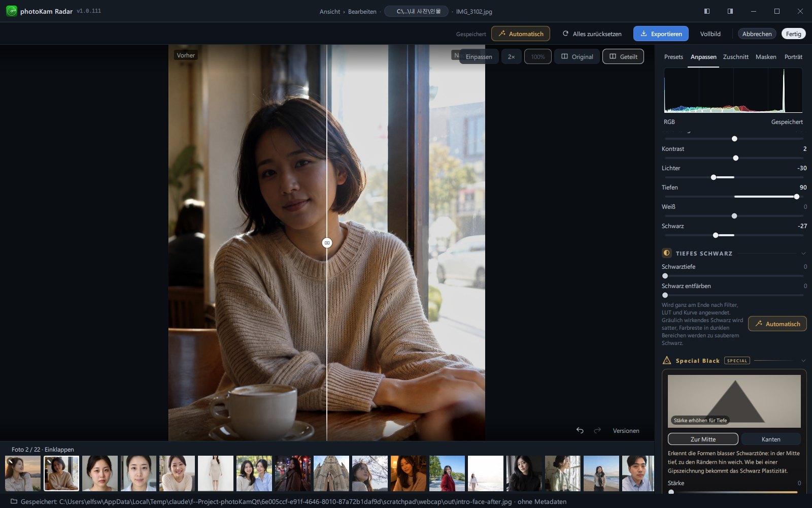This screenshot has width=812, height=508.
Task: Click the Tiefes Schwarz half-circle section icon
Action: tap(667, 253)
